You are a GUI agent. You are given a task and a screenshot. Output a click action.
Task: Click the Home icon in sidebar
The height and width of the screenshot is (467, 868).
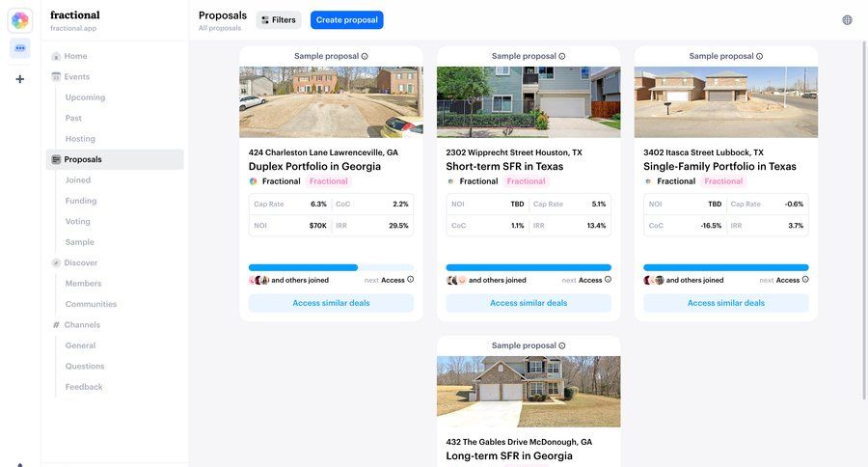(x=56, y=56)
